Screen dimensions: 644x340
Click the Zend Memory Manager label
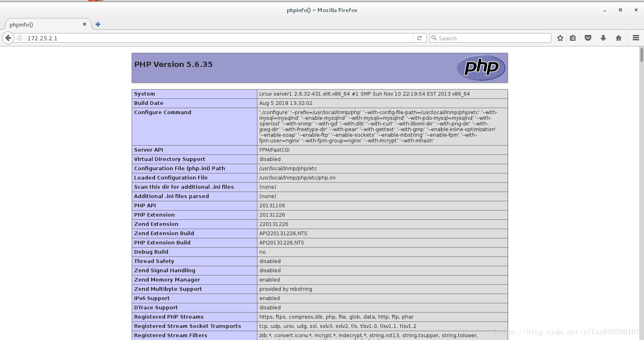pos(167,280)
